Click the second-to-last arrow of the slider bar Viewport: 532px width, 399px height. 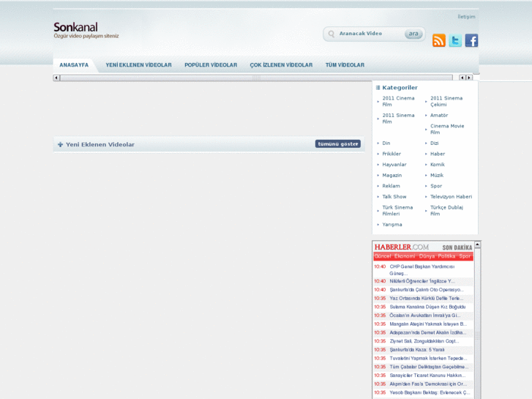coord(462,78)
